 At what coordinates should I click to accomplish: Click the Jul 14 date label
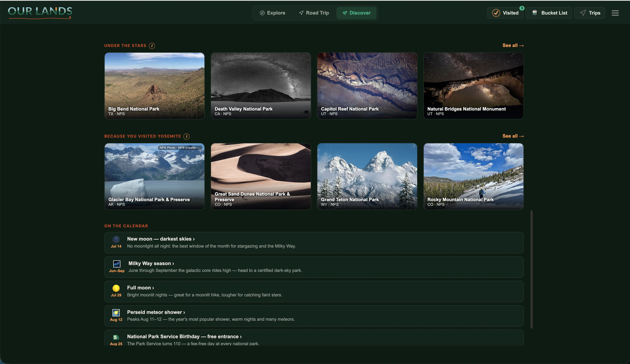[x=116, y=246]
